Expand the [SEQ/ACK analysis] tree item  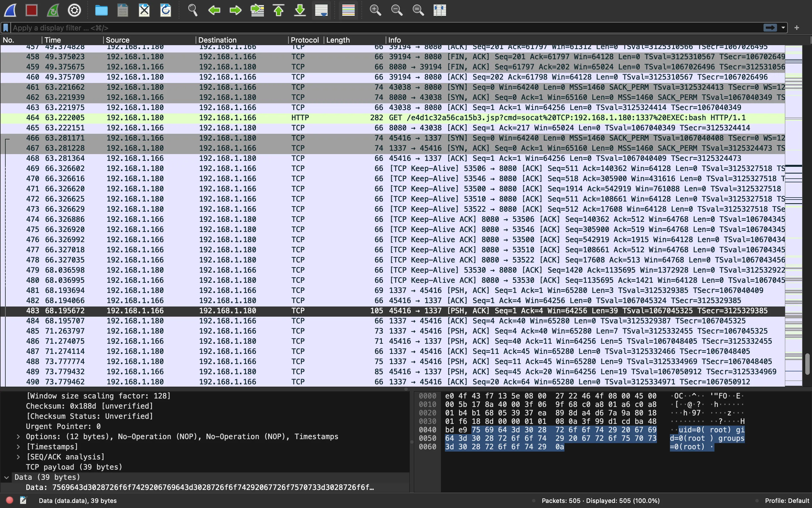18,457
